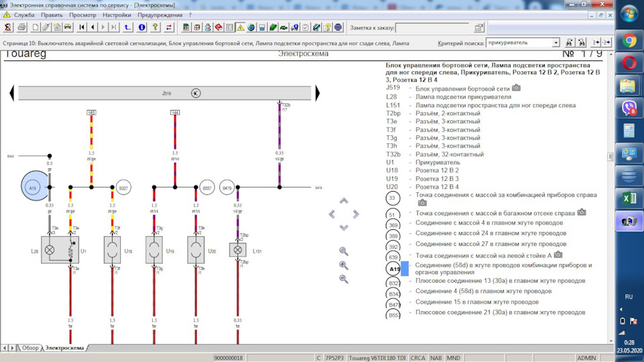
Task: Select the A19 connection circle in legend
Action: click(x=394, y=269)
